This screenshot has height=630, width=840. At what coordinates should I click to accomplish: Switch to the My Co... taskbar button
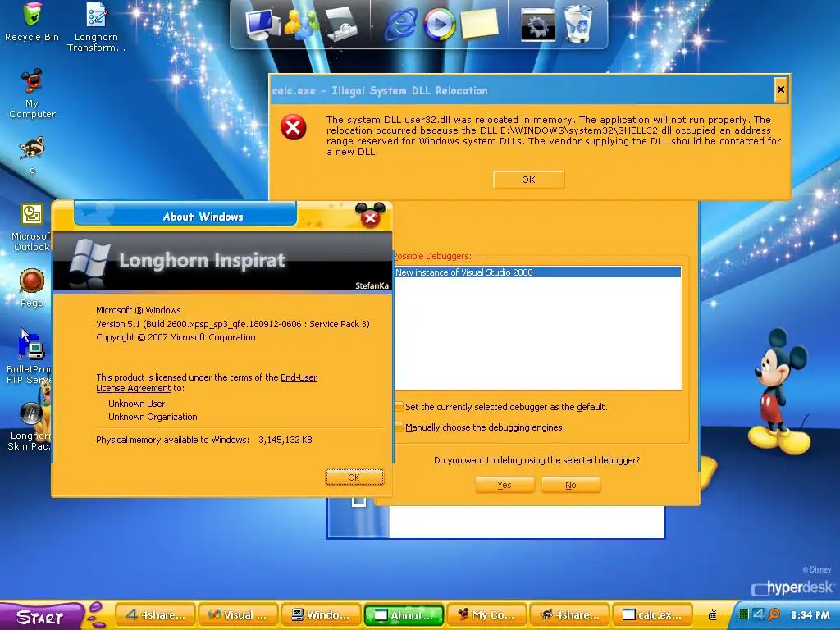coord(487,615)
